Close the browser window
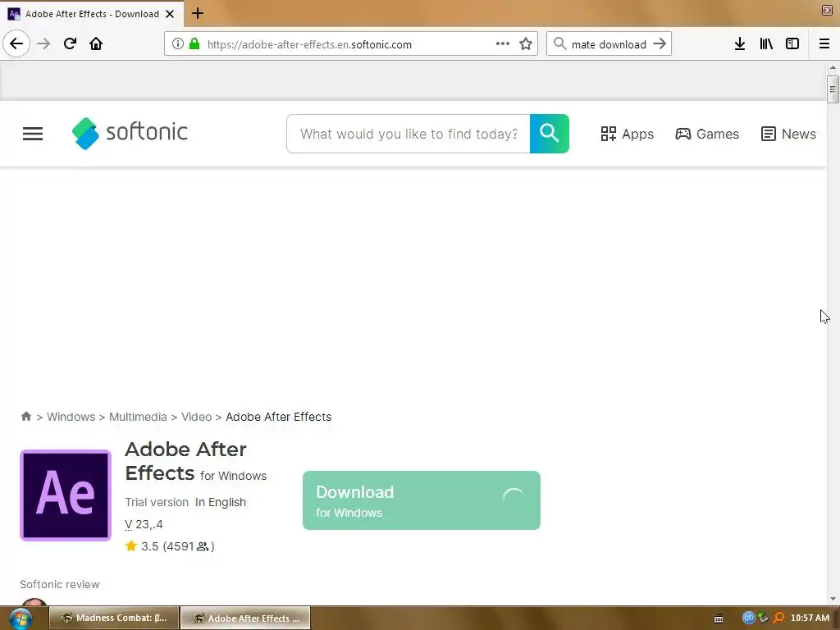This screenshot has height=630, width=840. pos(827,10)
